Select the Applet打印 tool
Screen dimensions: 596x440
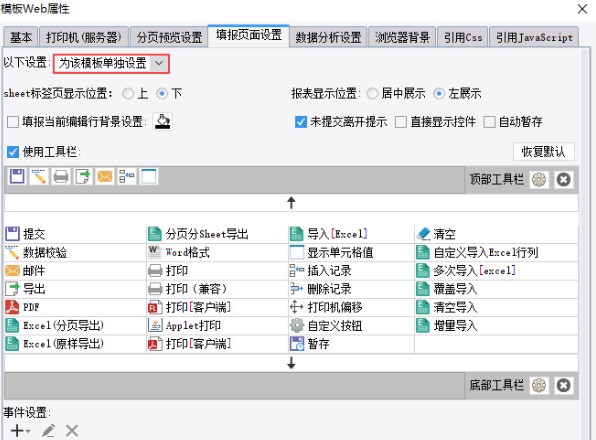[x=217, y=325]
